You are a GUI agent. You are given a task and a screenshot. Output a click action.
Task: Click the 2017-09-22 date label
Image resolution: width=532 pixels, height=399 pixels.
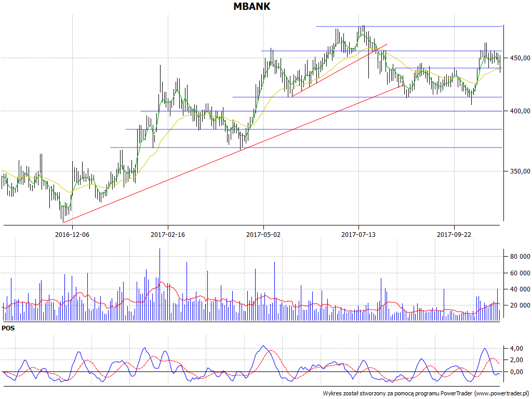454,234
